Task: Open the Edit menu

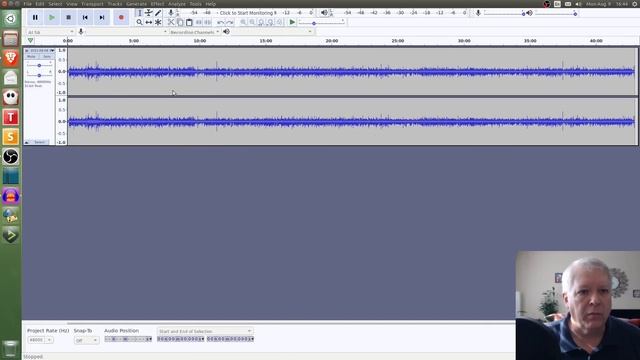Action: pyautogui.click(x=40, y=4)
